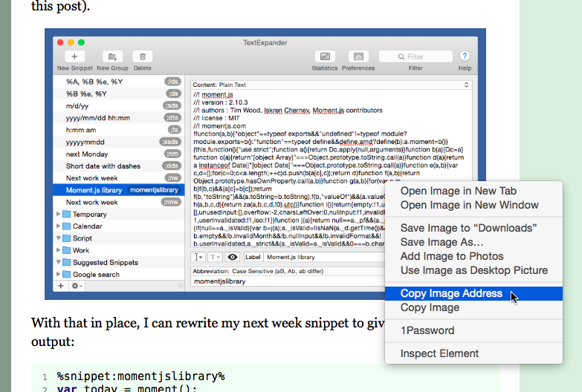Select the Google search folder
The image size is (582, 392).
click(x=119, y=275)
